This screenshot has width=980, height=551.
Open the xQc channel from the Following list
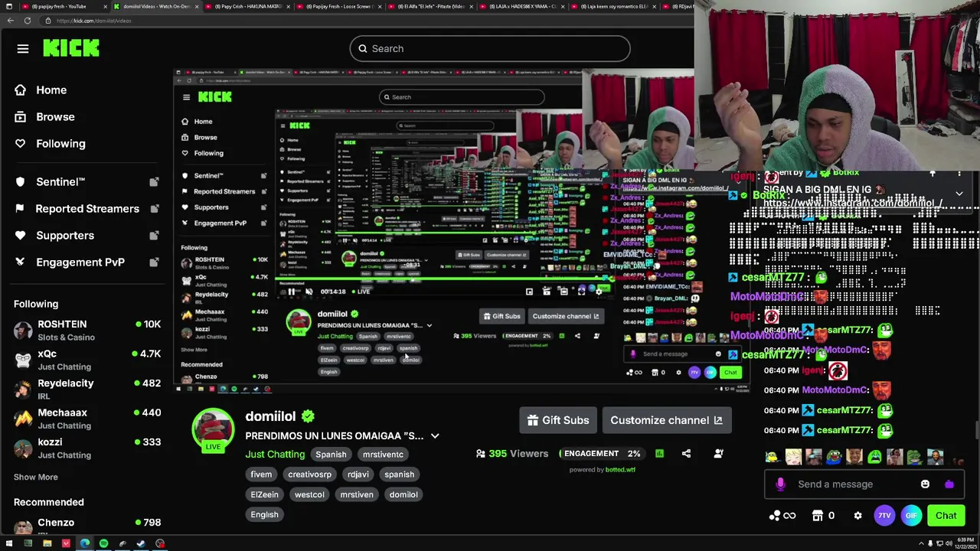[87, 360]
